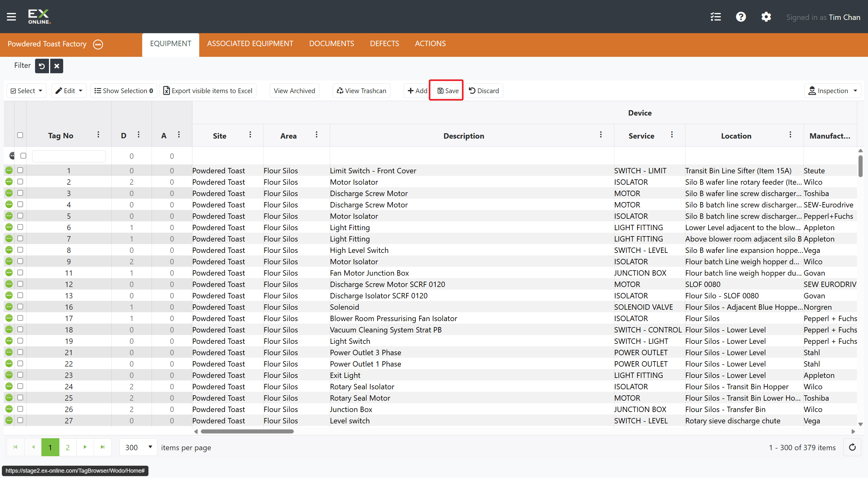
Task: Open the items per page dropdown
Action: click(138, 447)
